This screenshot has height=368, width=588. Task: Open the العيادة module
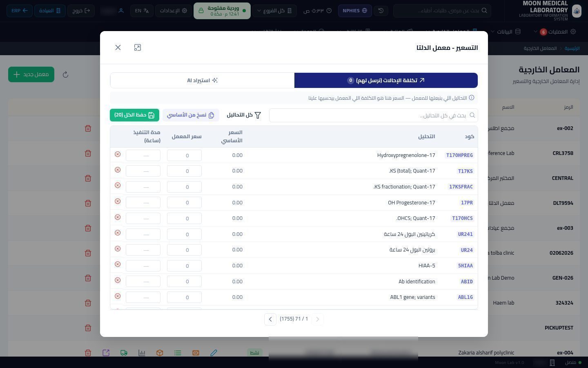point(50,11)
